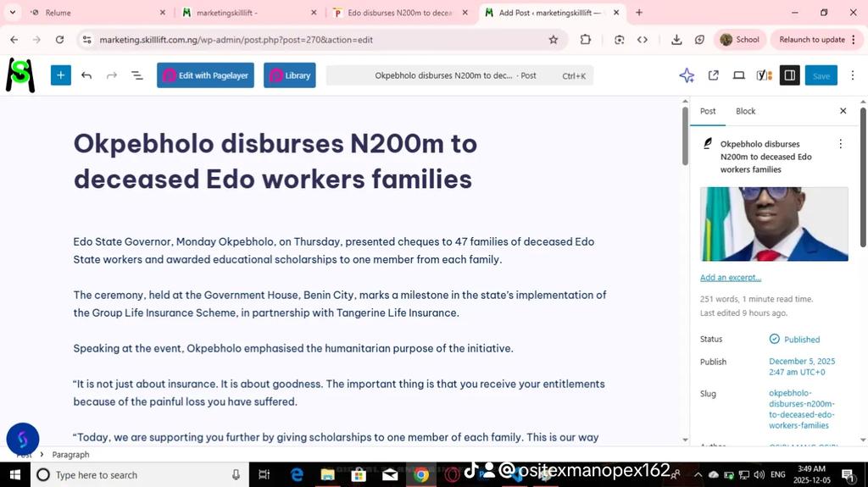Edit publish date December 5, 2025
The width and height of the screenshot is (868, 487).
click(x=802, y=367)
